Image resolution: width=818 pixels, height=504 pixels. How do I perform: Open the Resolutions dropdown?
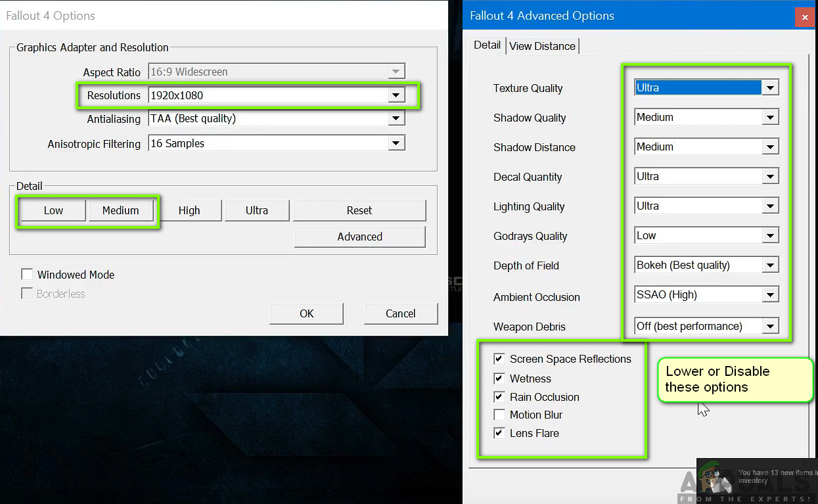point(396,95)
